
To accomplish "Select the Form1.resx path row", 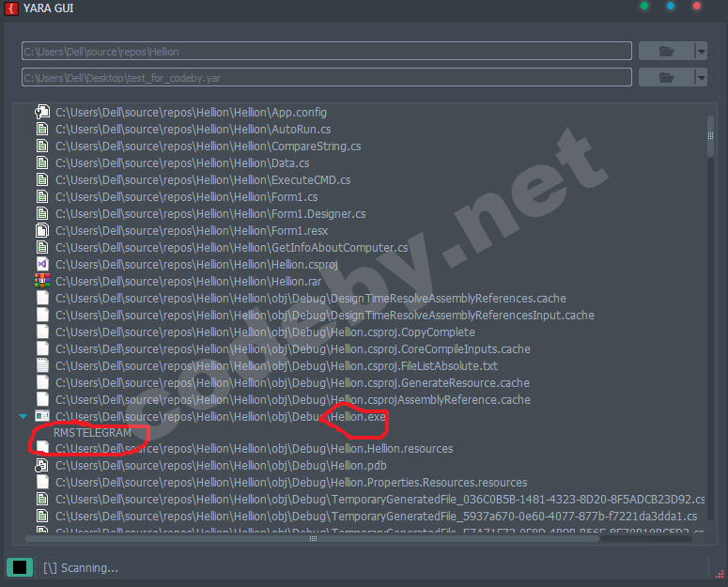I will coord(192,231).
